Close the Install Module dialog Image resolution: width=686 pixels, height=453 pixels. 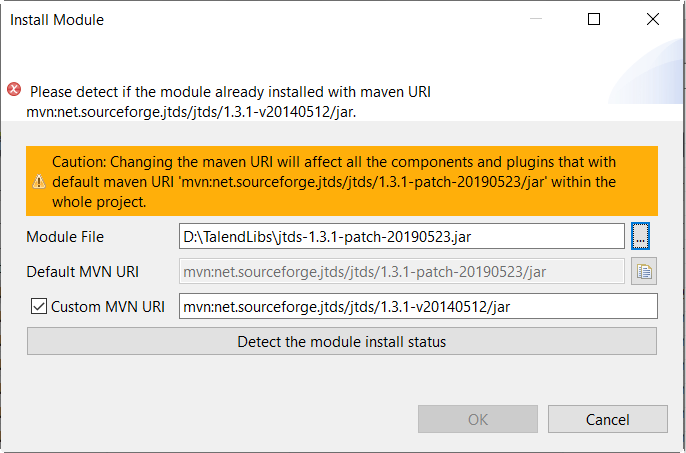coord(653,19)
